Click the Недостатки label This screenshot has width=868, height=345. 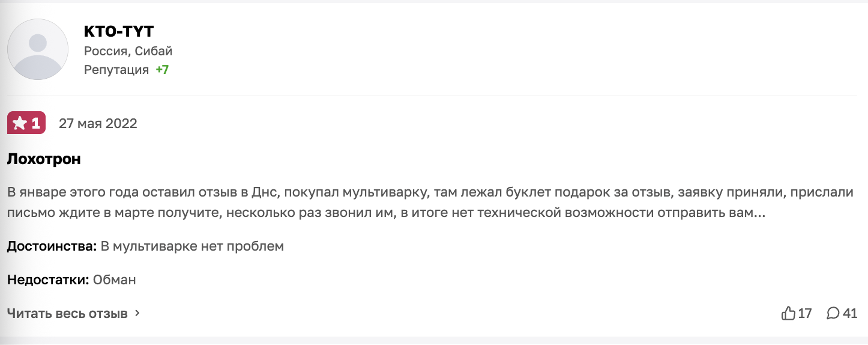pos(48,279)
